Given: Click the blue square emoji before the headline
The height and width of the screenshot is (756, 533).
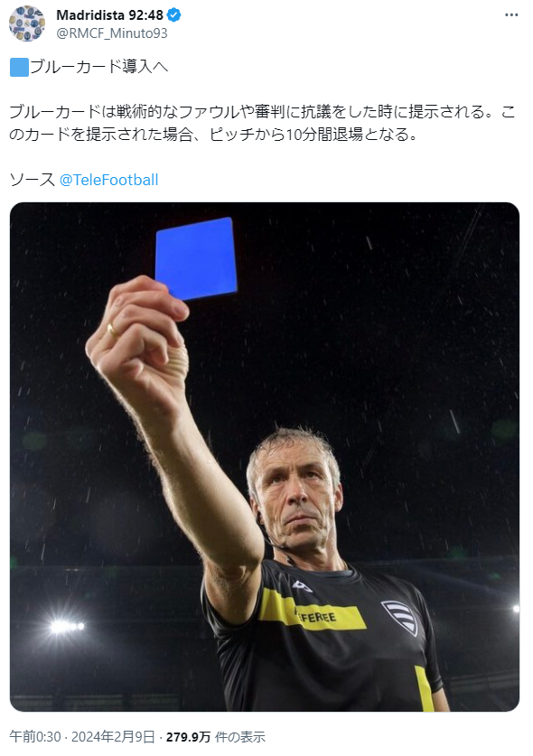Looking at the screenshot, I should (x=19, y=67).
